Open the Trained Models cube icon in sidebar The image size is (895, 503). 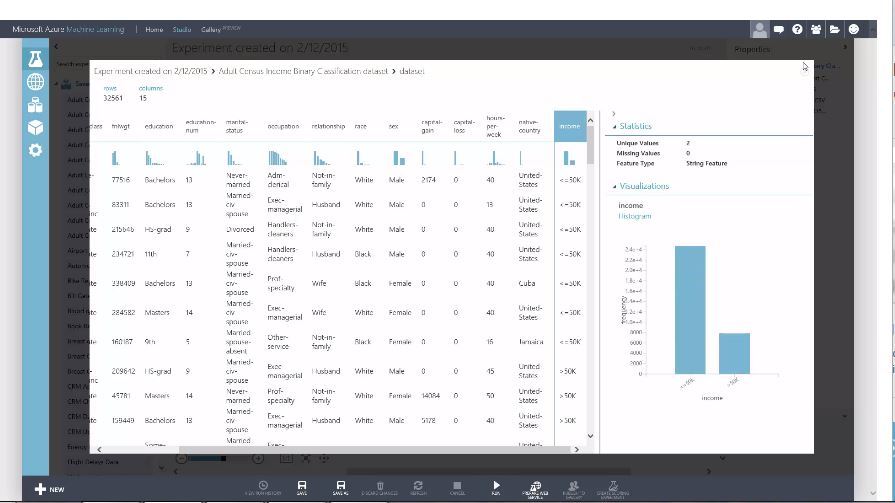point(35,127)
